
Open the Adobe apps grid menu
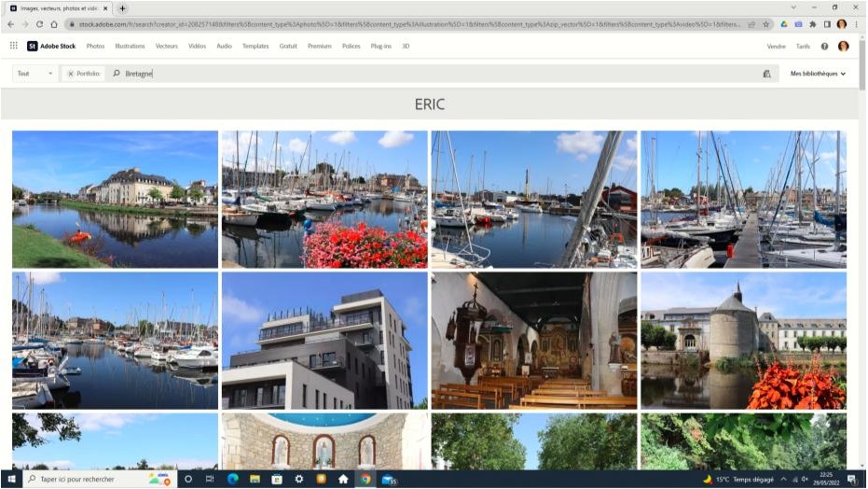pyautogui.click(x=13, y=46)
